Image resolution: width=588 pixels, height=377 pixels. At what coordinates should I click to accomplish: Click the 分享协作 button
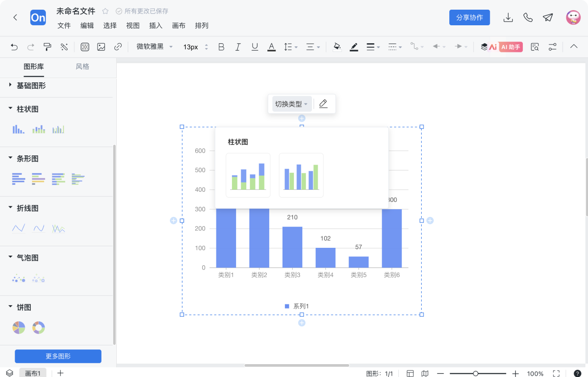(469, 17)
